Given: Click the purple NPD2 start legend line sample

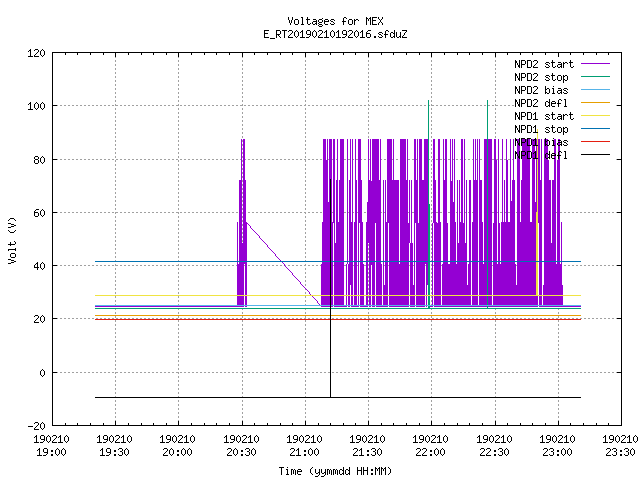Looking at the screenshot, I should 595,64.
